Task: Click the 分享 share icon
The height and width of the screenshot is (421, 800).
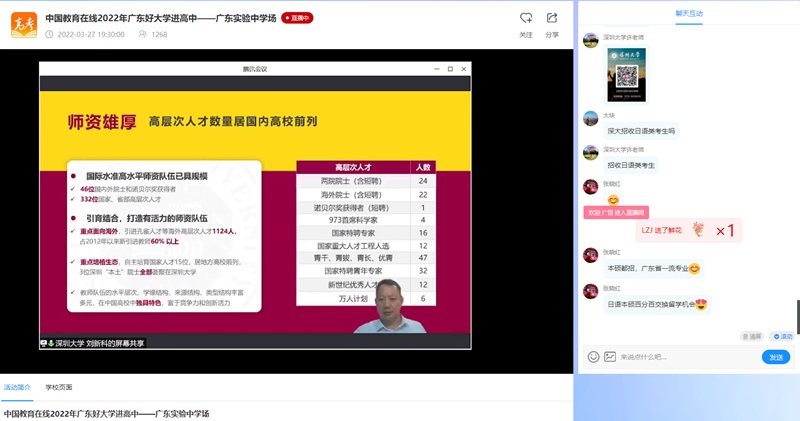Action: 552,18
